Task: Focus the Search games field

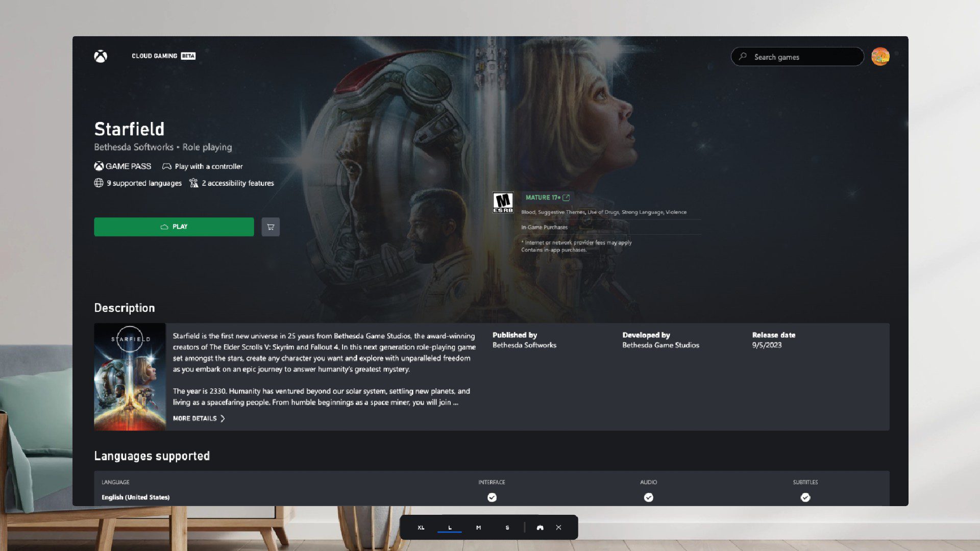Action: (797, 57)
